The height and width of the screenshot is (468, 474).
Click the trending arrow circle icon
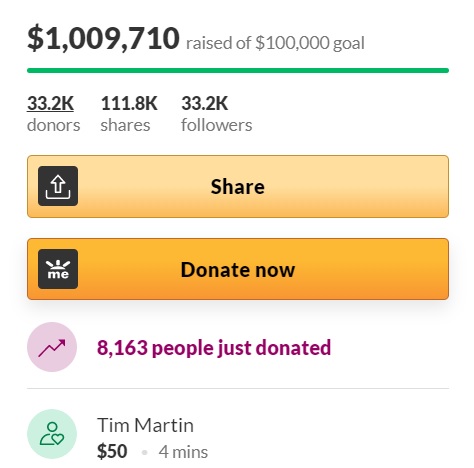click(52, 347)
